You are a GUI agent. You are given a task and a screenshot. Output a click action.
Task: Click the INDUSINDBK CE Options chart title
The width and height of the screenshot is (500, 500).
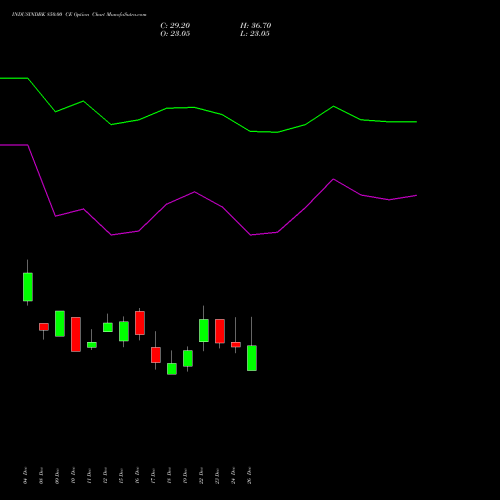79,15
